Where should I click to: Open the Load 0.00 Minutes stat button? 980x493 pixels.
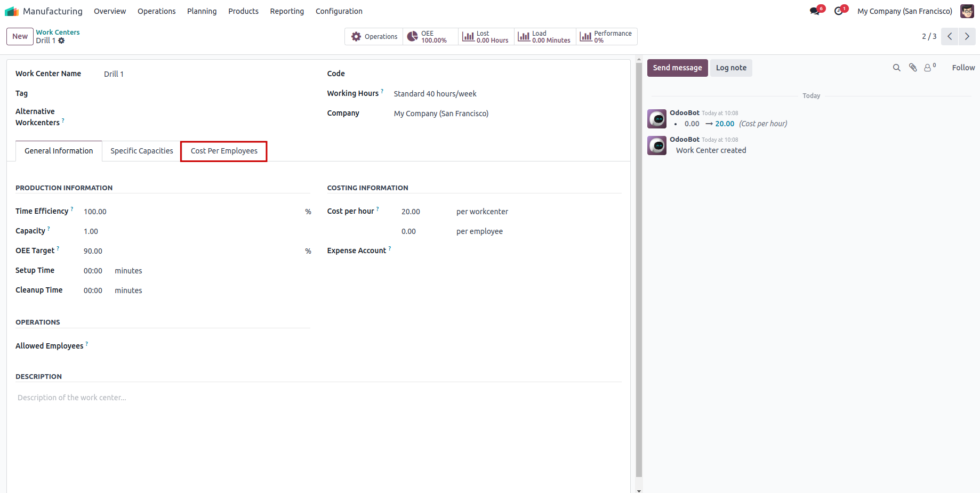pos(545,37)
